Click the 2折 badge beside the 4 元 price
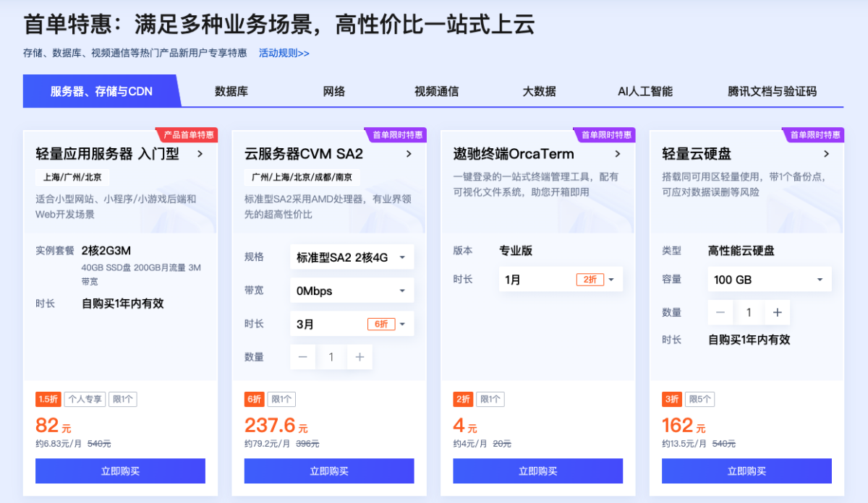This screenshot has width=868, height=503. [463, 399]
